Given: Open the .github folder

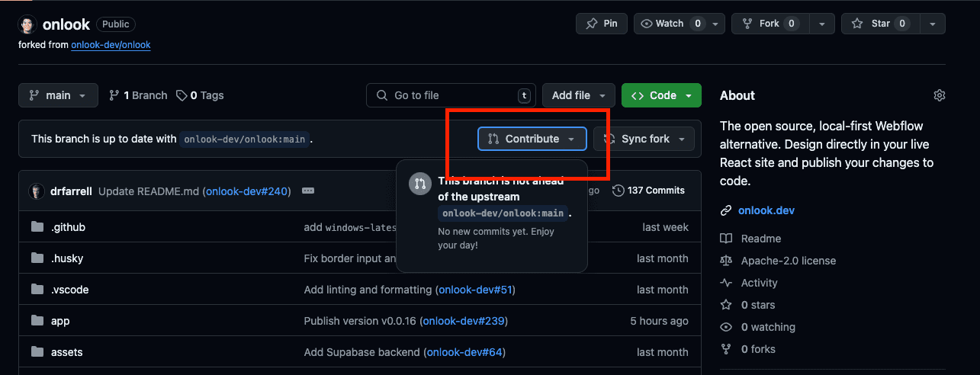Looking at the screenshot, I should (68, 227).
